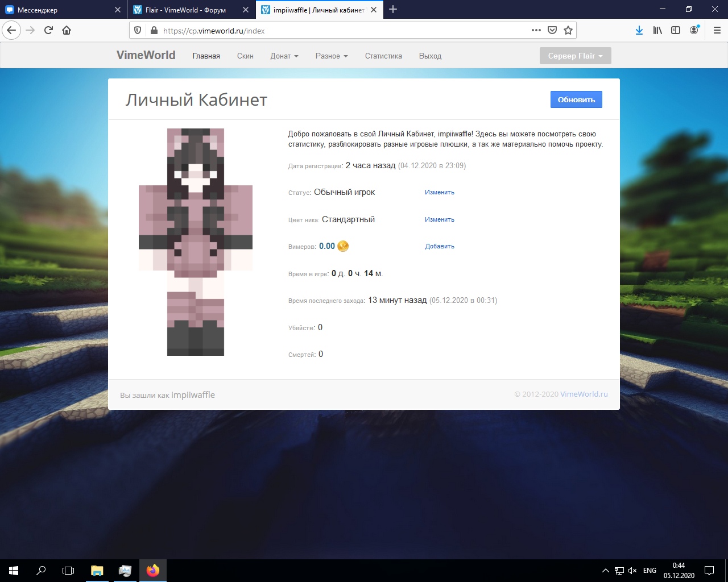Click the tracking protection shield icon

click(x=138, y=31)
